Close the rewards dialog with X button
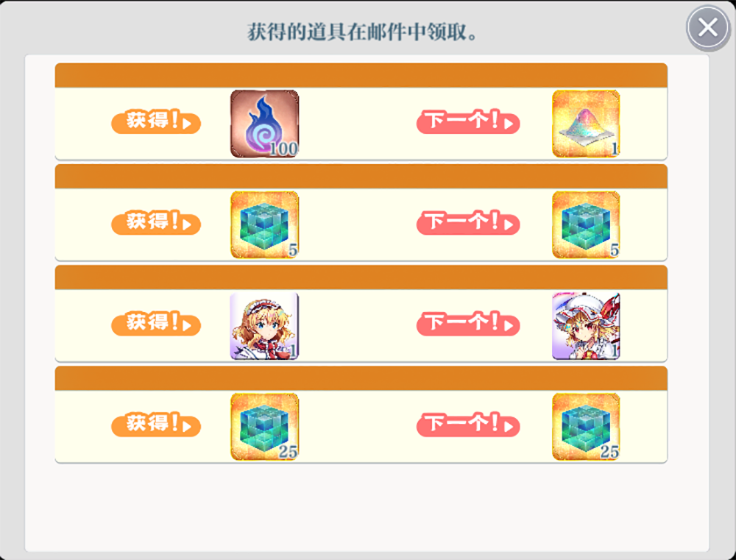This screenshot has width=736, height=560. (x=708, y=28)
